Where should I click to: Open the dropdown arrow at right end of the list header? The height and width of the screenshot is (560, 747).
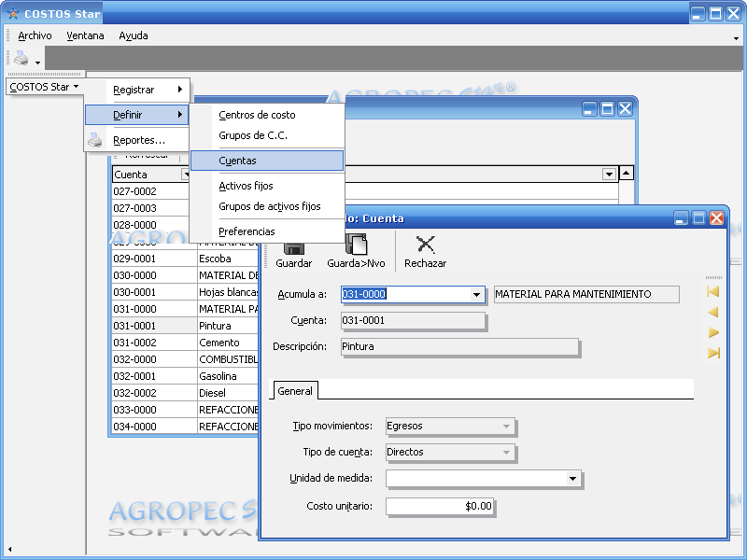click(609, 175)
